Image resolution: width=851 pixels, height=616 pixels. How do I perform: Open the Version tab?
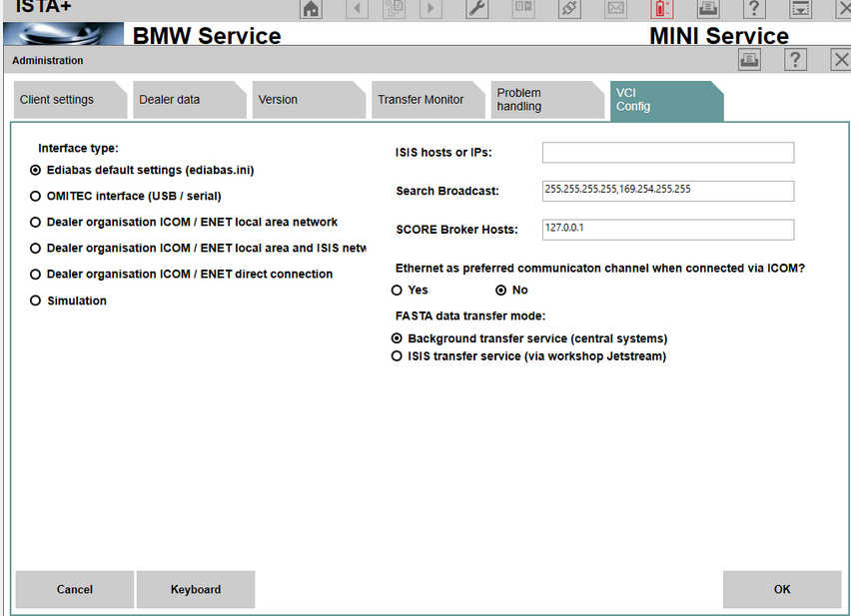click(x=309, y=100)
